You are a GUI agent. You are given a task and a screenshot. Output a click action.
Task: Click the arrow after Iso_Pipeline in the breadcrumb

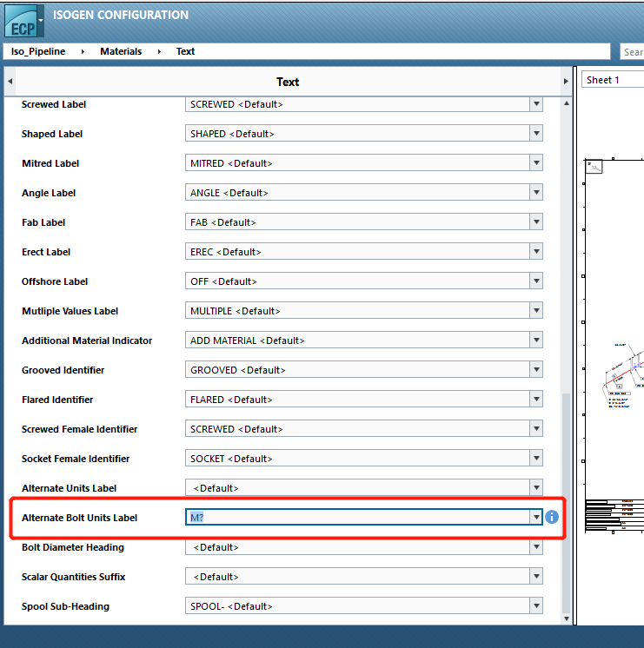point(83,51)
